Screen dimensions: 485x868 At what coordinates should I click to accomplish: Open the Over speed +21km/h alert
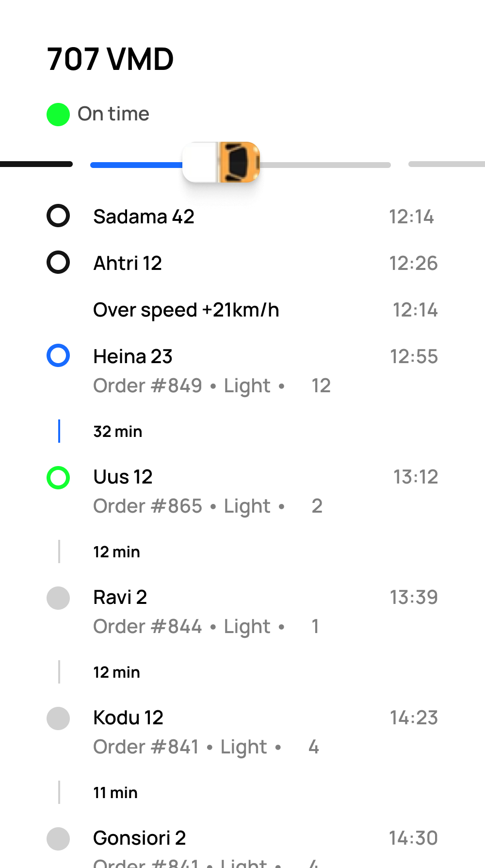(x=186, y=310)
